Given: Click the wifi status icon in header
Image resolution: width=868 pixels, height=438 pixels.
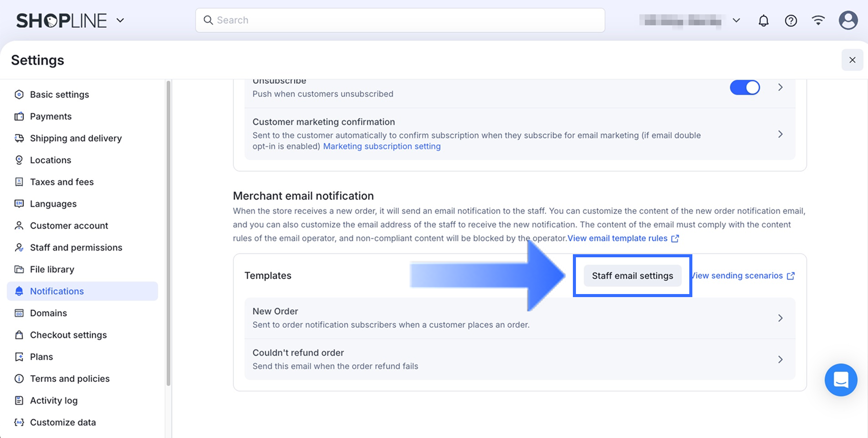Looking at the screenshot, I should (818, 20).
